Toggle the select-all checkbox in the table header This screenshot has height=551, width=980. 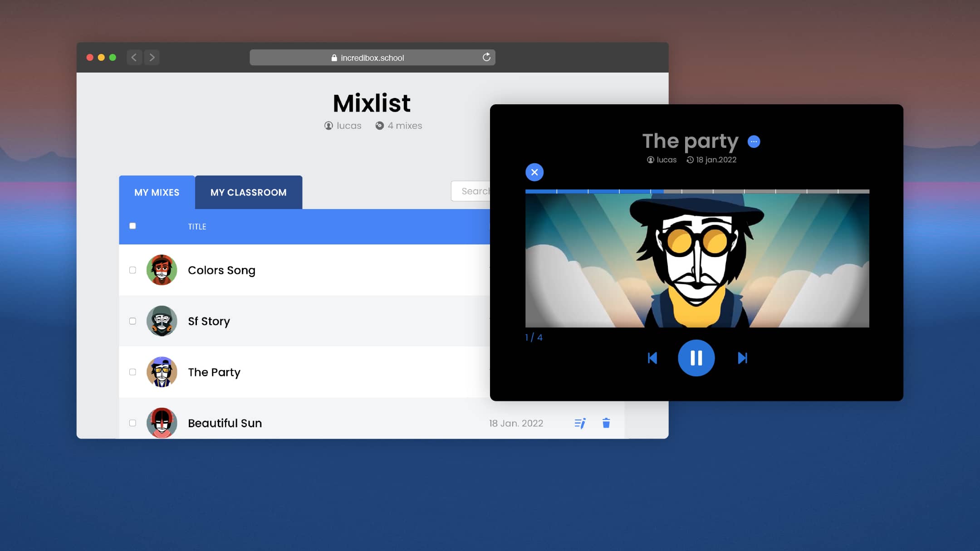pyautogui.click(x=132, y=225)
